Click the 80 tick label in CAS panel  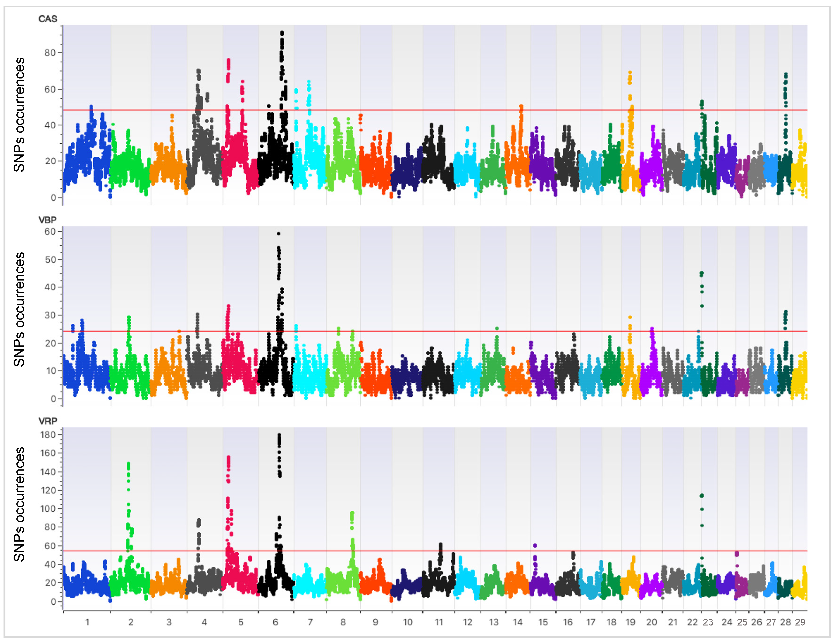(x=50, y=53)
